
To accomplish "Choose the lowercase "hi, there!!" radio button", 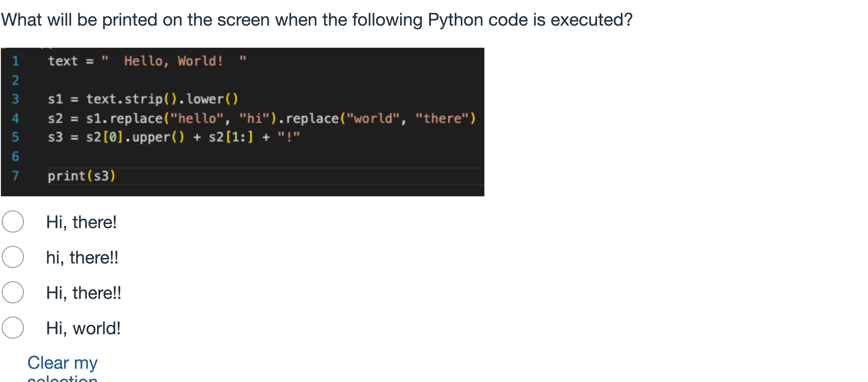I will pyautogui.click(x=13, y=257).
